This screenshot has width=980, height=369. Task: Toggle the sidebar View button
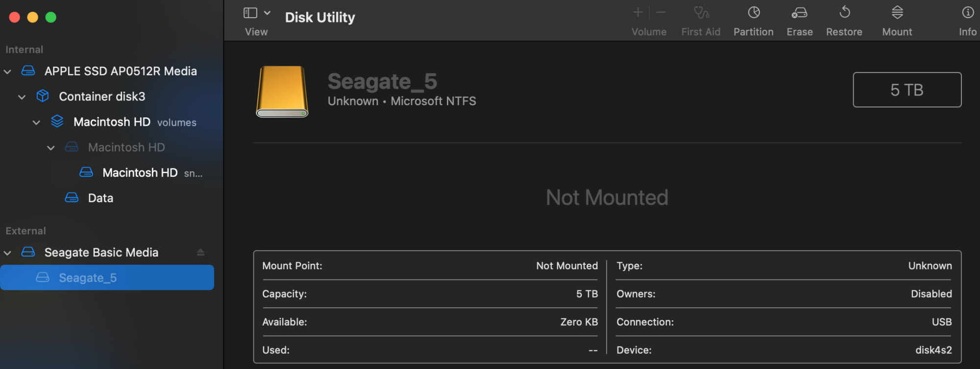coord(250,13)
